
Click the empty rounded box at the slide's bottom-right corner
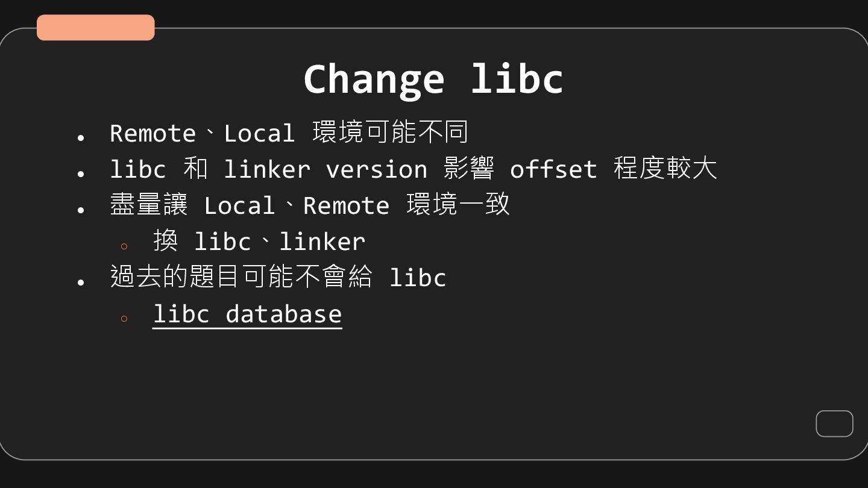pos(834,424)
